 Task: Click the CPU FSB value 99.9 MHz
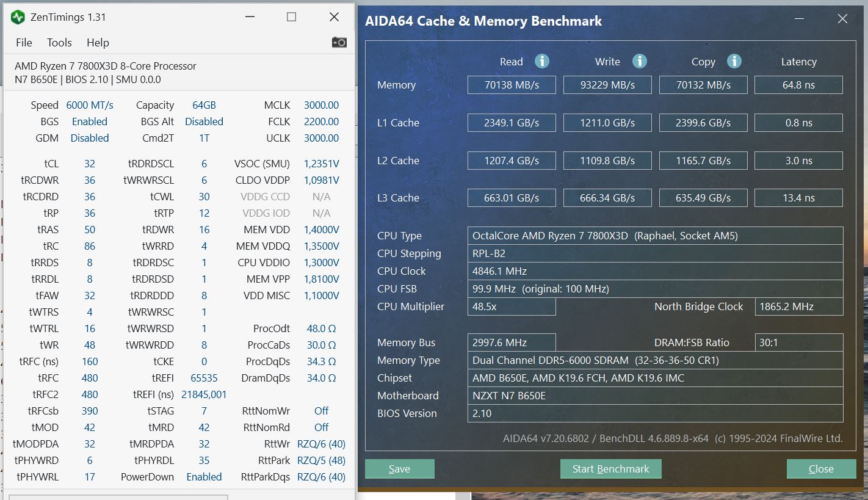(655, 289)
